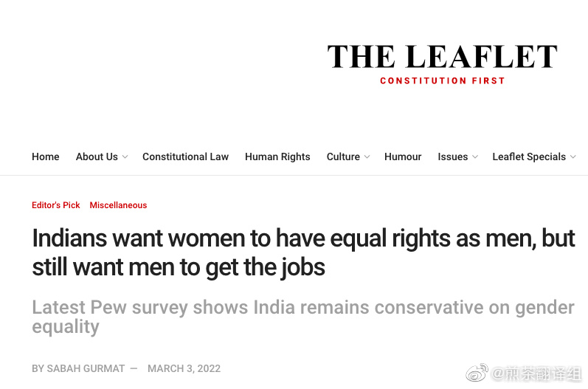
Task: Click the About Us menu label
Action: tap(97, 156)
